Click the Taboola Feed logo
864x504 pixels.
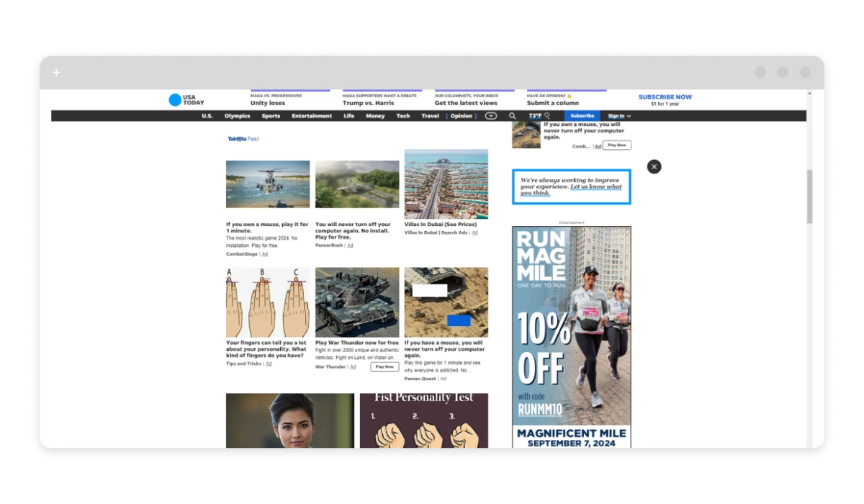(243, 139)
